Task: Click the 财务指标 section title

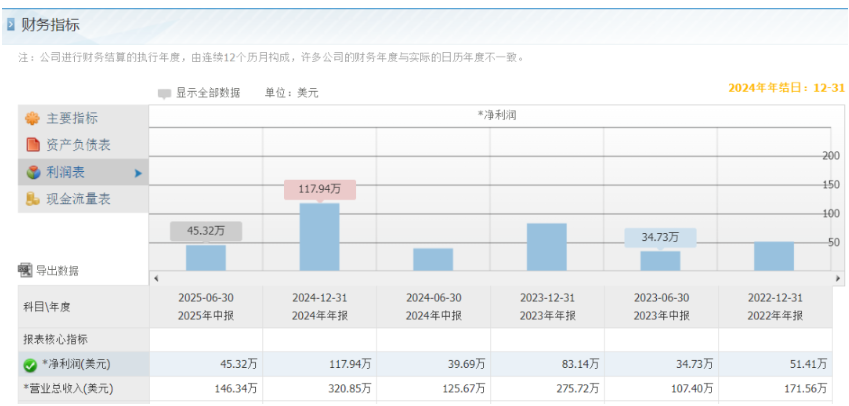Action: (x=50, y=25)
